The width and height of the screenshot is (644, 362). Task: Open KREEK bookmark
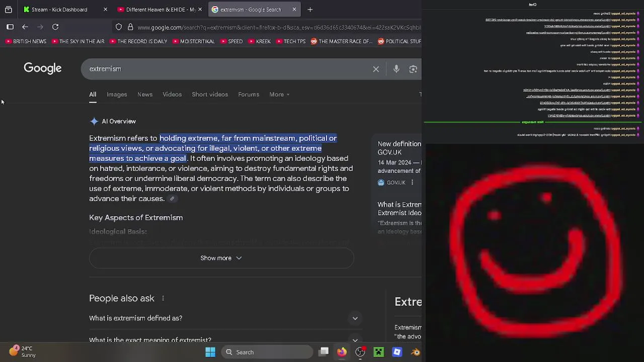coord(259,41)
